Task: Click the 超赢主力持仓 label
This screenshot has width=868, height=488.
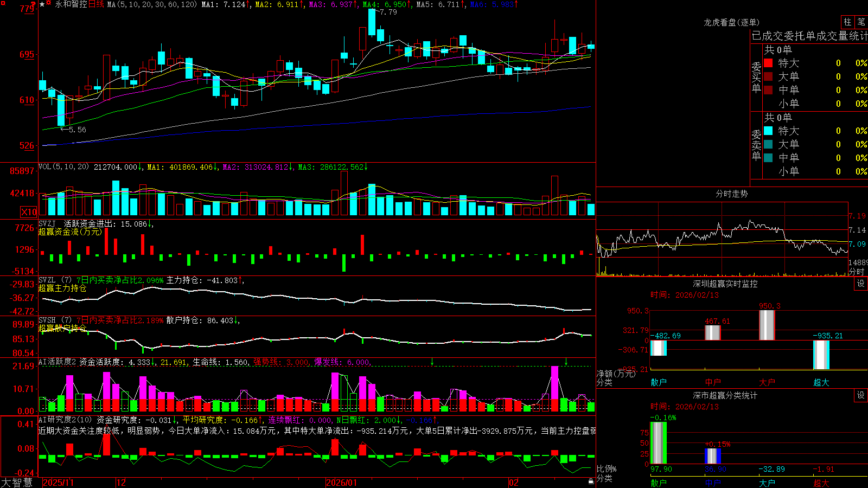Action: [x=62, y=288]
